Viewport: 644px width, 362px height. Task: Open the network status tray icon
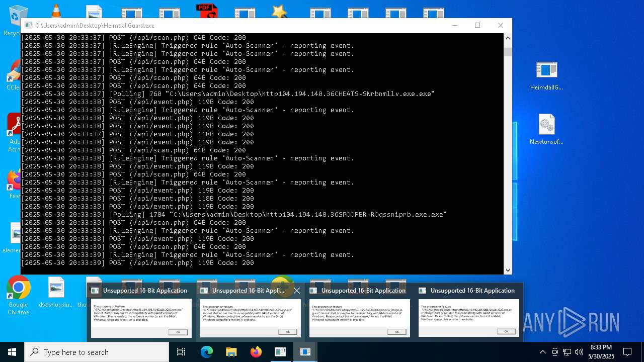(x=567, y=352)
